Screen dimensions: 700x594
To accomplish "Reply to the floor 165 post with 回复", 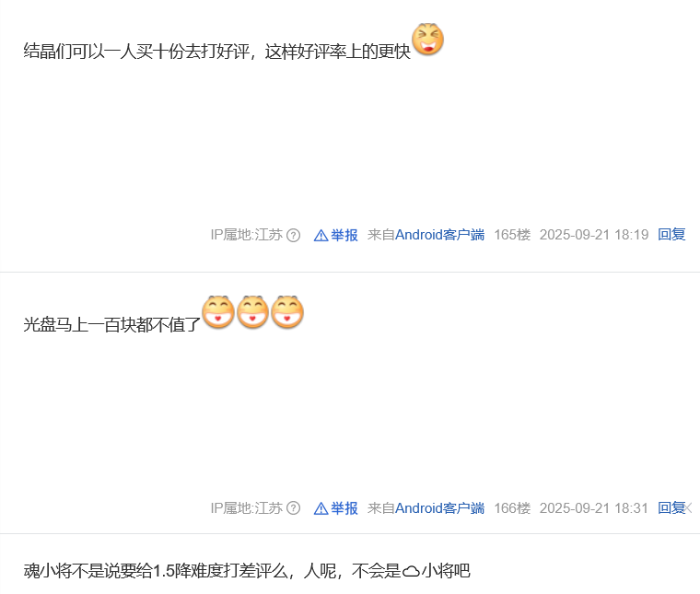I will (x=671, y=234).
